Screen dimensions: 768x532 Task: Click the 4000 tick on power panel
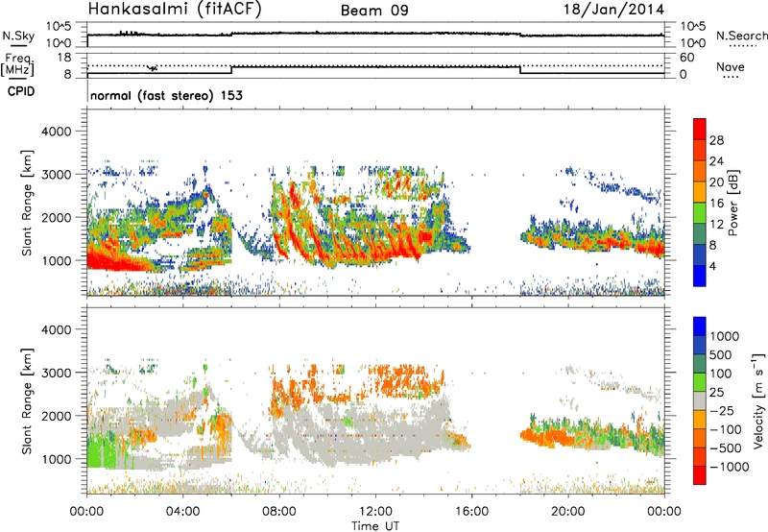56,132
